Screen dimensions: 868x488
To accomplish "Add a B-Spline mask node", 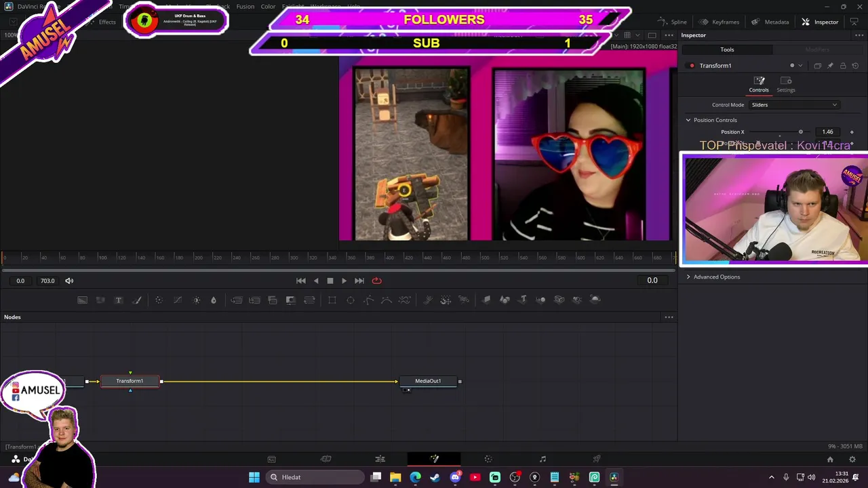I will pyautogui.click(x=387, y=300).
